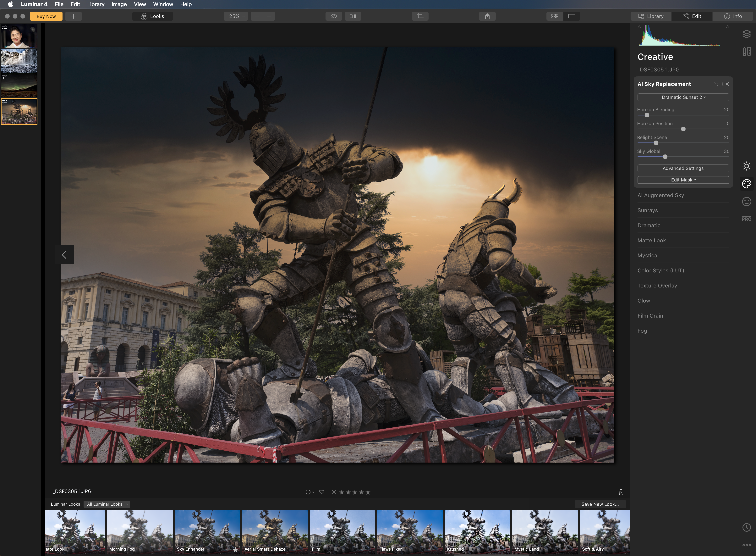Toggle the before/after compare view
The image size is (756, 556).
pyautogui.click(x=353, y=16)
